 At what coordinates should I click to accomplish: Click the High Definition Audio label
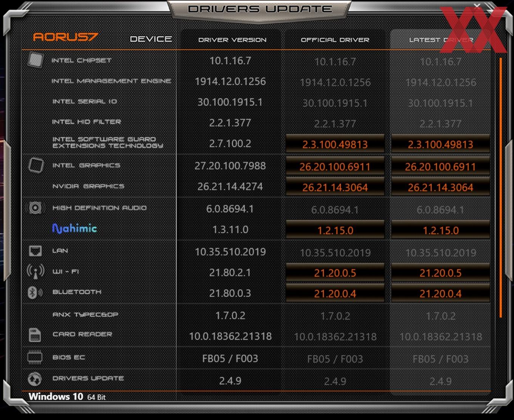(x=99, y=208)
